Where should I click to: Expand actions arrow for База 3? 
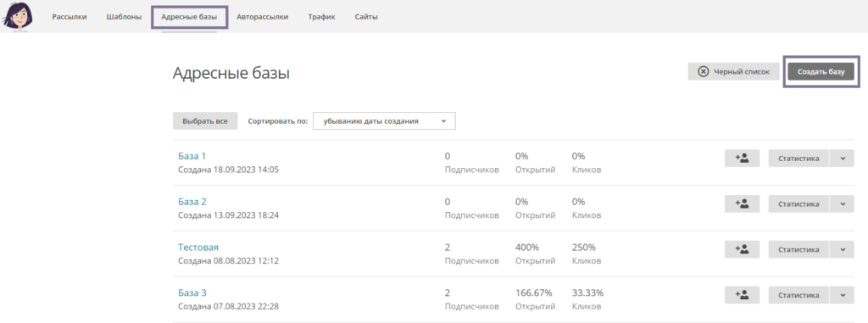[842, 295]
